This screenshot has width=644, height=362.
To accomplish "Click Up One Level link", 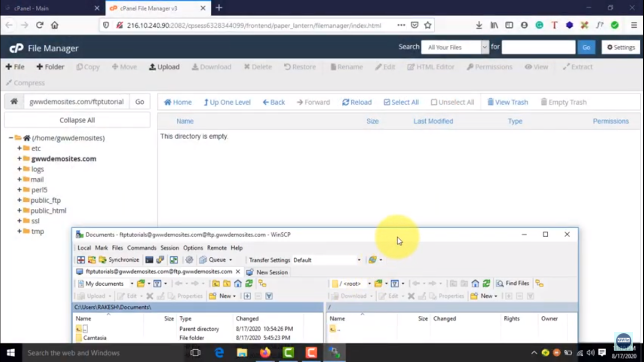I will click(227, 102).
